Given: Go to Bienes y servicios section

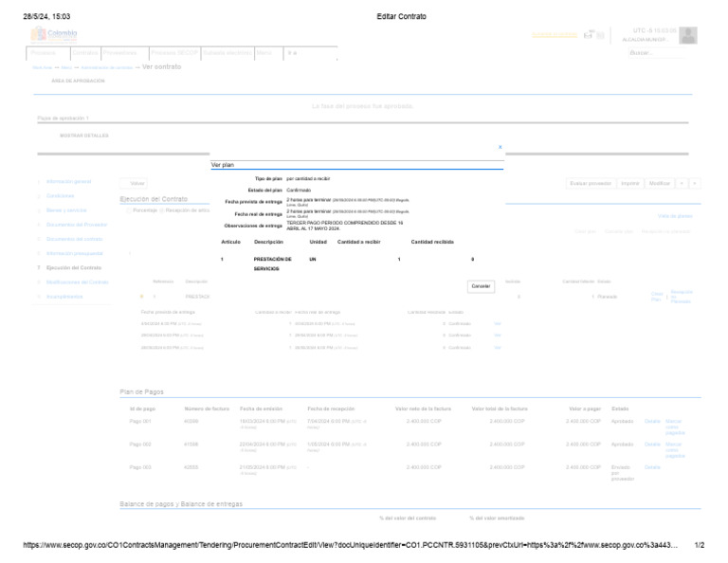Looking at the screenshot, I should (66, 210).
